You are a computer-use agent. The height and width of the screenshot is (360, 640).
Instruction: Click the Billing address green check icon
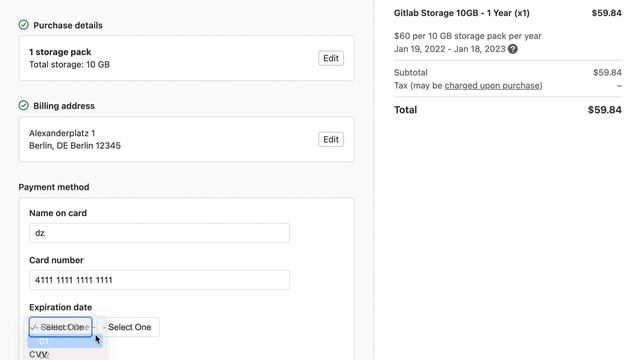point(24,105)
